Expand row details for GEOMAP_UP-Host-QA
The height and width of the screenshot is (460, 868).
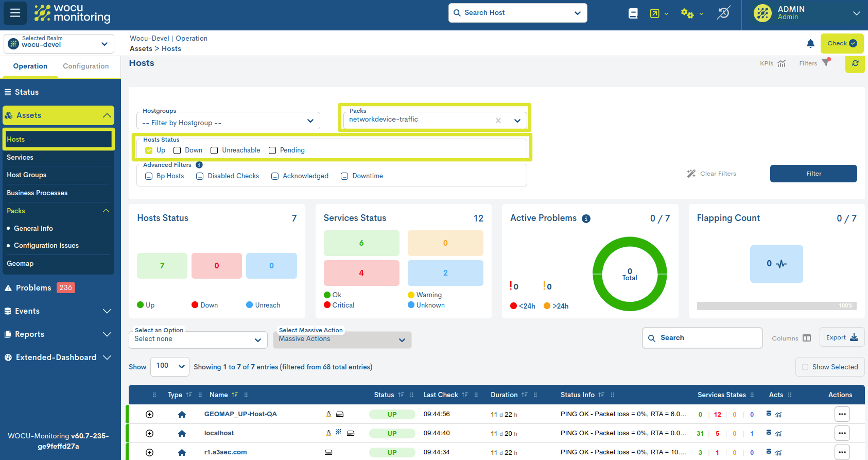(149, 414)
